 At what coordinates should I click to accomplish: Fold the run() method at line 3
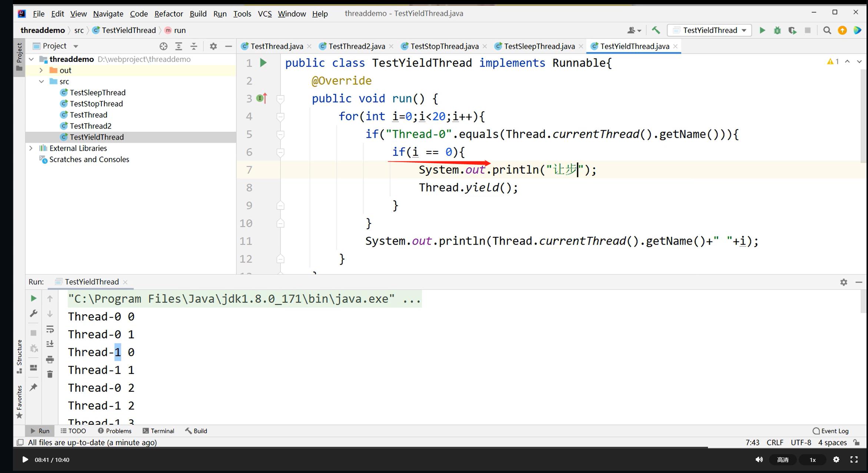(x=280, y=99)
